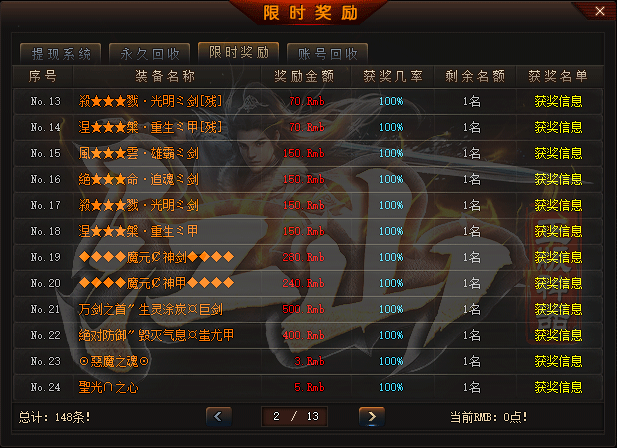Open the 账号回收 tab

tap(327, 54)
